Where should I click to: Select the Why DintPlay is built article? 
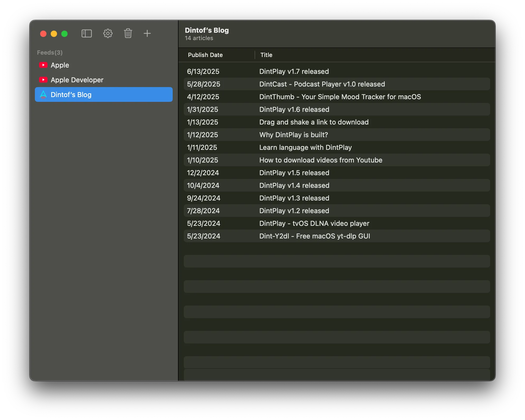pyautogui.click(x=293, y=135)
